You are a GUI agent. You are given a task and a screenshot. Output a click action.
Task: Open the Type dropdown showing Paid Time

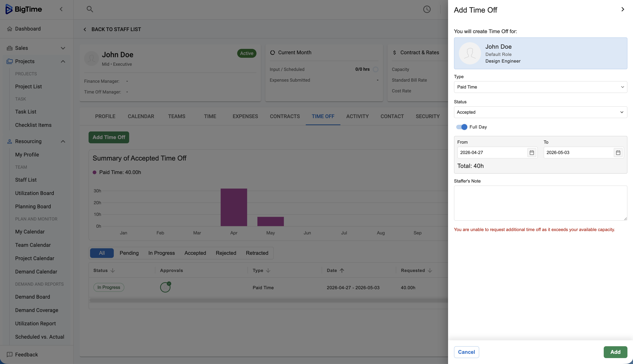(x=540, y=87)
